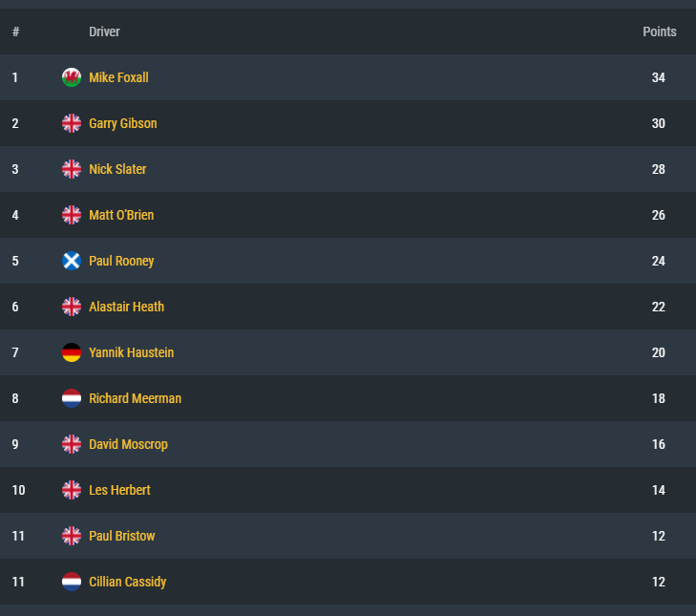The width and height of the screenshot is (696, 616).
Task: Open Garry Gibson's driver page
Action: [x=123, y=123]
